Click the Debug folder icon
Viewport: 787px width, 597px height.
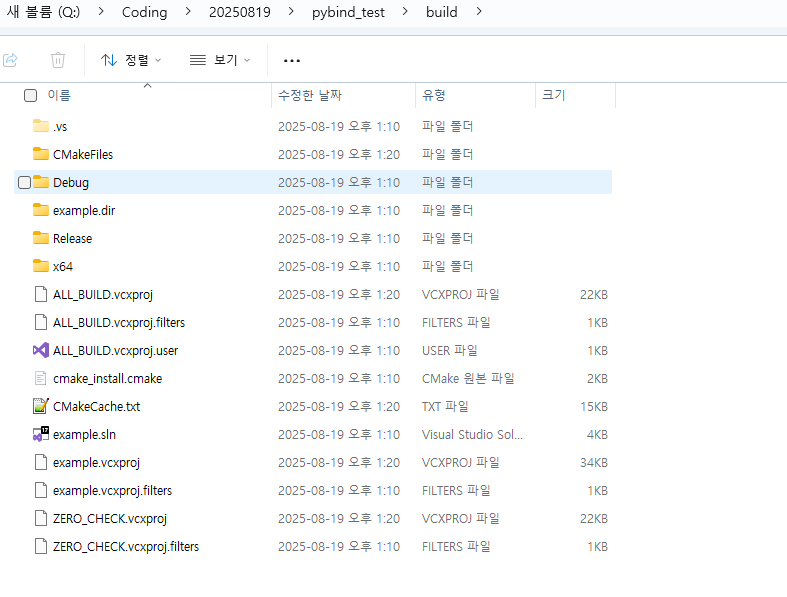point(41,182)
